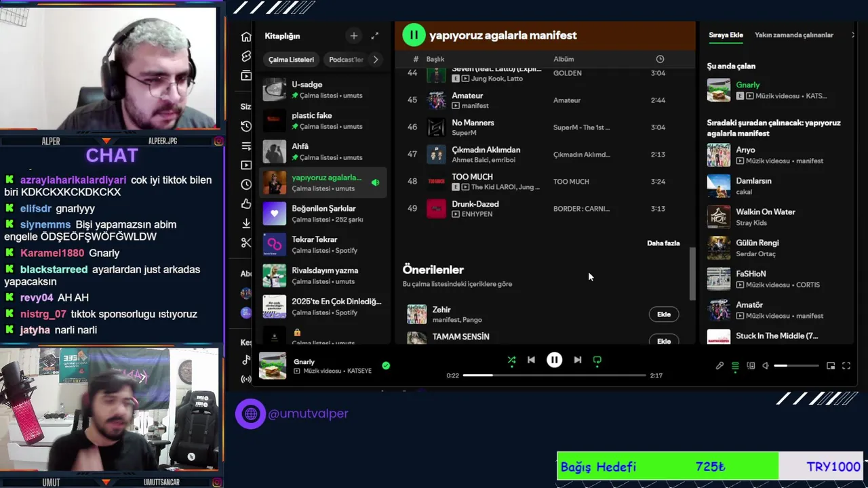Open the miniplayer icon
Image resolution: width=868 pixels, height=488 pixels.
tap(831, 366)
